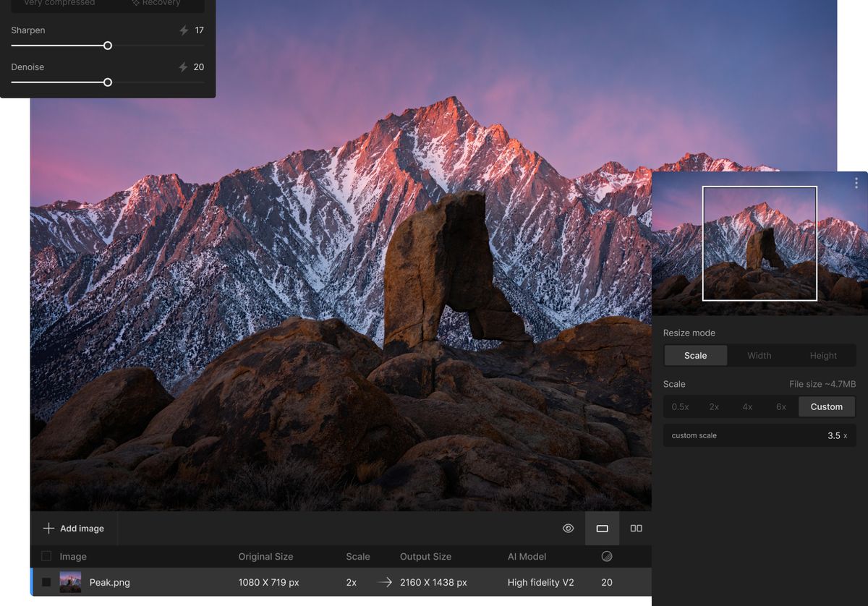Select the single image view icon
Image resolution: width=868 pixels, height=606 pixels.
[602, 528]
